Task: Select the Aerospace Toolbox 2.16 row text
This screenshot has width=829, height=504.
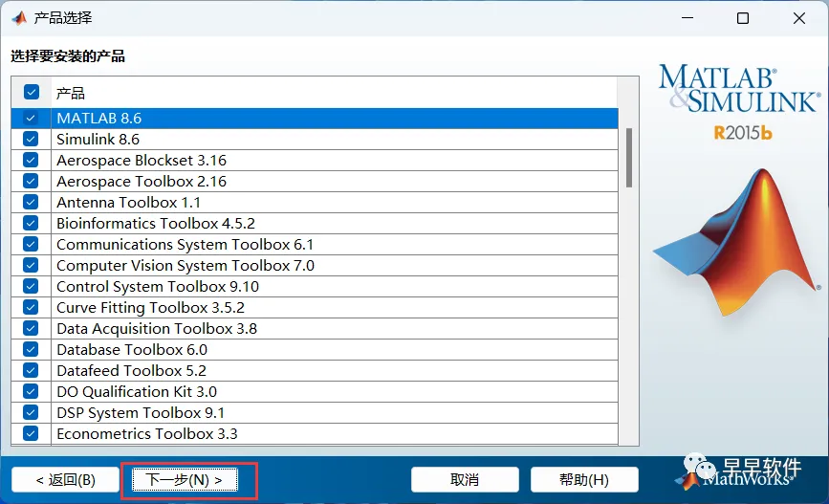Action: [x=142, y=182]
